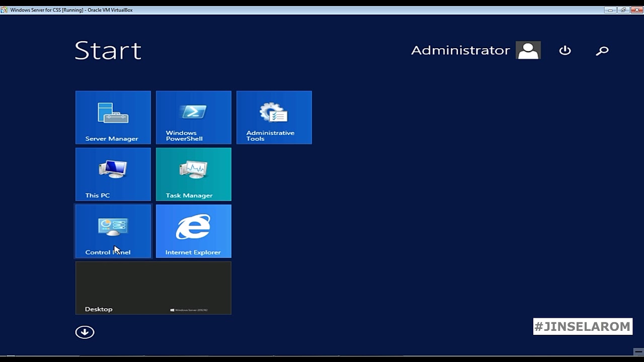Open search with the magnifier icon
Image resolution: width=644 pixels, height=362 pixels.
point(602,50)
